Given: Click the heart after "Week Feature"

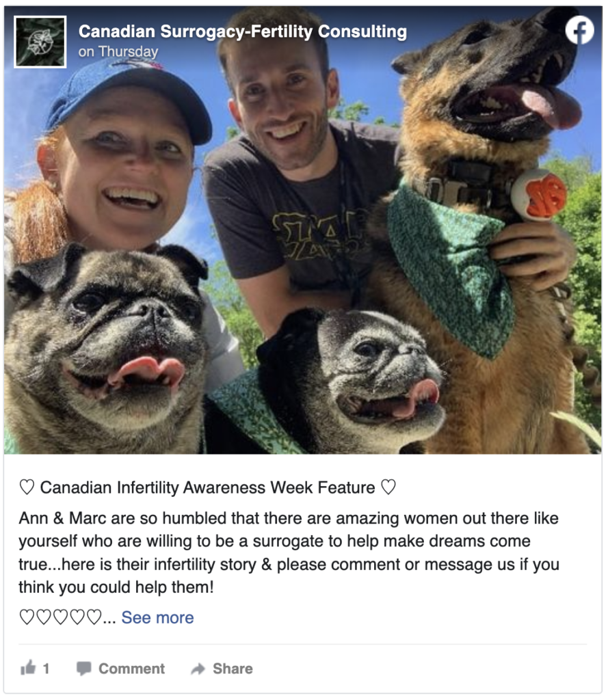Looking at the screenshot, I should pos(388,487).
